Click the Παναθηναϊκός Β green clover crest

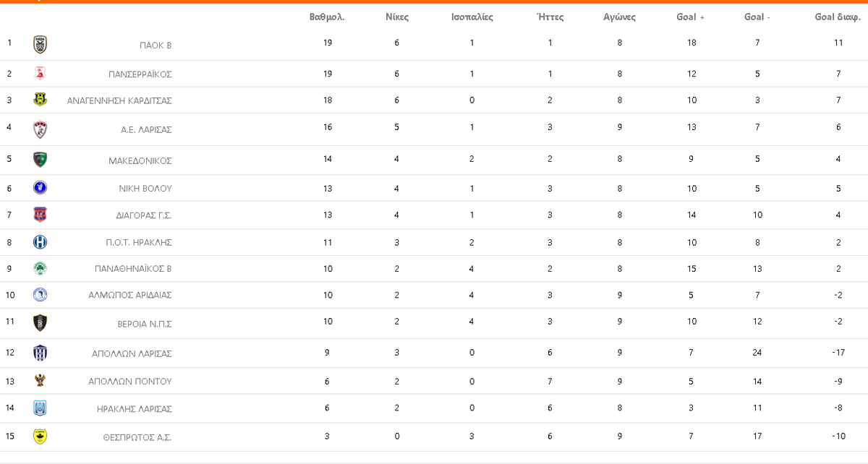click(41, 268)
